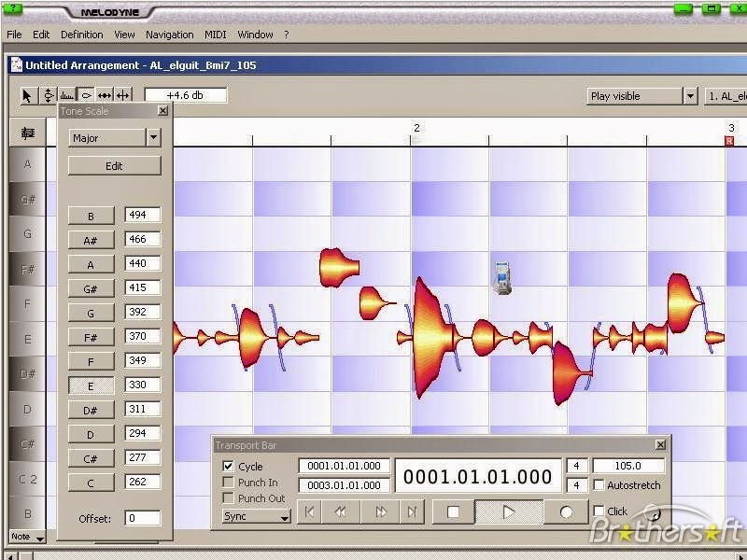747x560 pixels.
Task: Click the green help question mark icon
Action: click(x=12, y=8)
